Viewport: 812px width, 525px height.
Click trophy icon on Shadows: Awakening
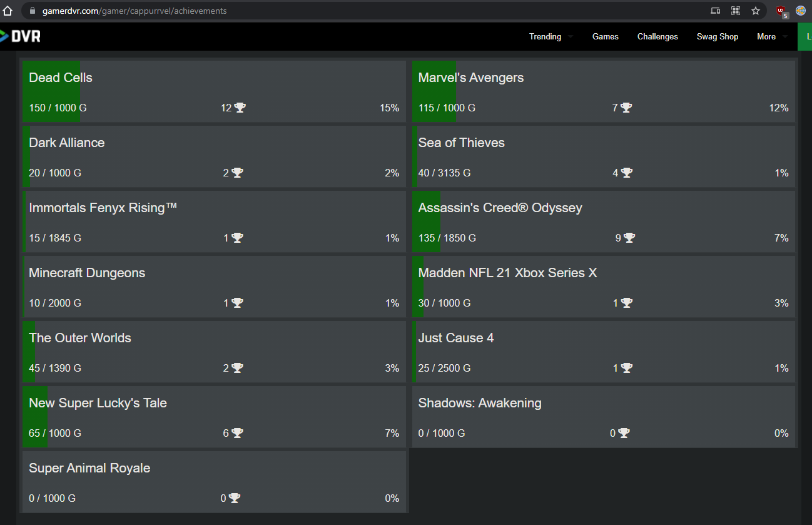pyautogui.click(x=624, y=433)
